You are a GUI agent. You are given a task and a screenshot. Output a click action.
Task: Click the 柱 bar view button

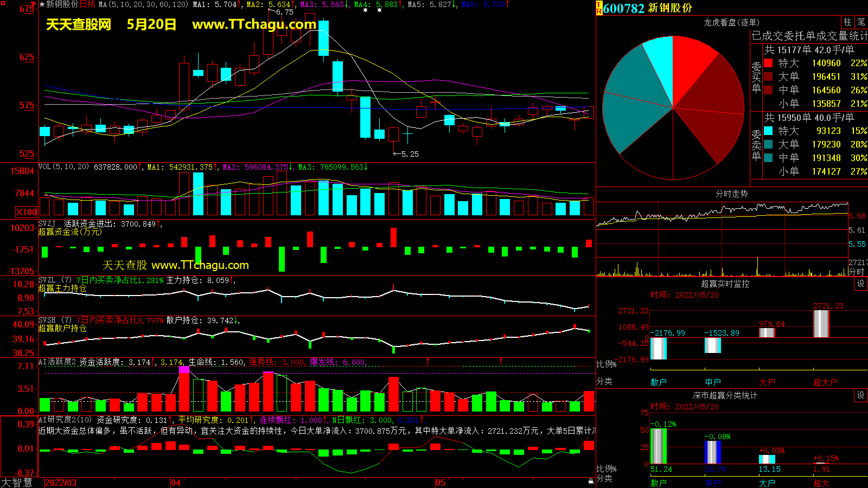847,22
